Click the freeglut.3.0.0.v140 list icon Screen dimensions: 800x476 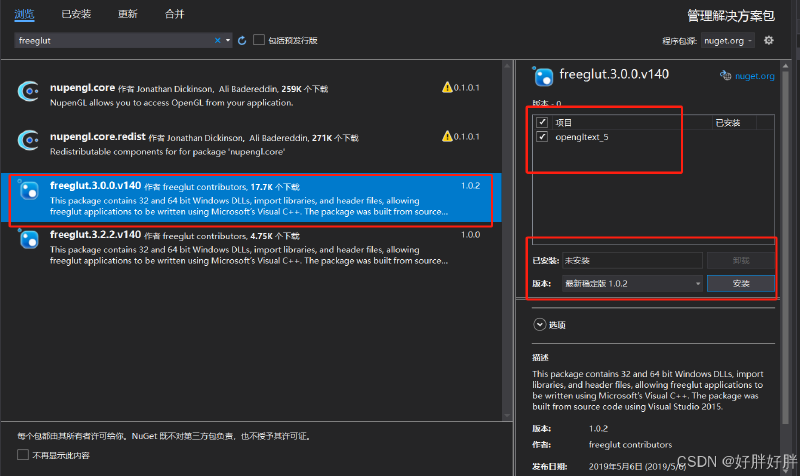tap(29, 190)
